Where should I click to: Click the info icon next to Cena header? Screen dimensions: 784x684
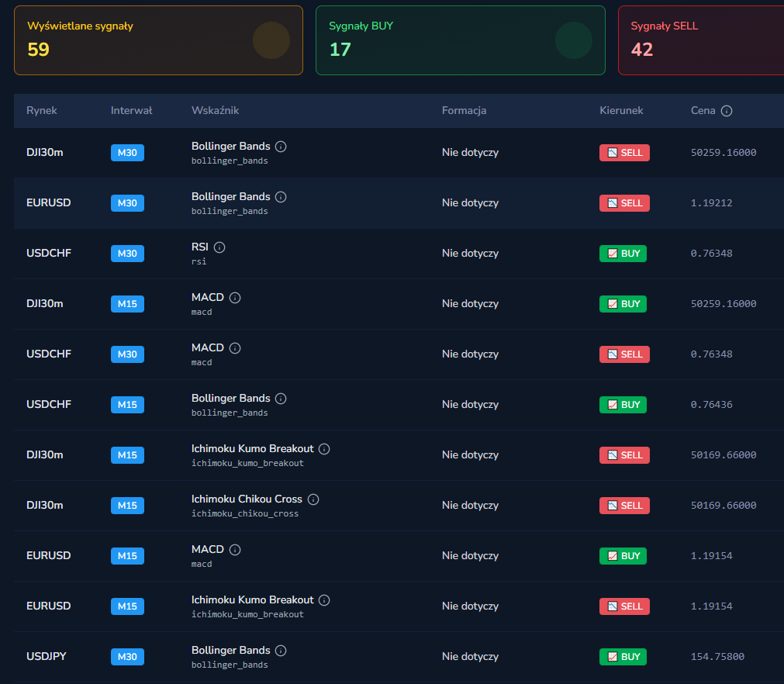pos(727,111)
